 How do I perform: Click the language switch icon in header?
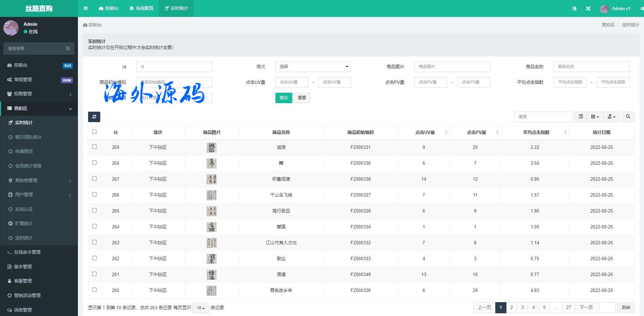tap(574, 9)
